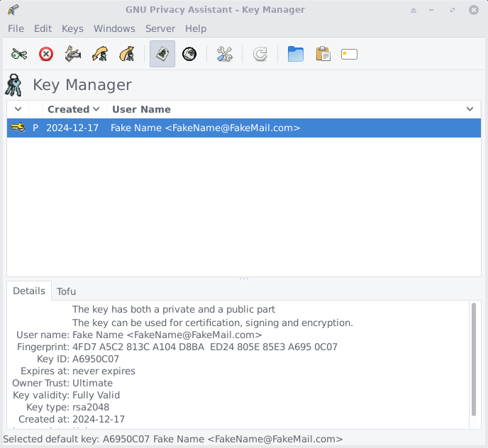Screen dimensions: 488x448
Task: Open the Clipboard toolbar icon
Action: pos(323,54)
